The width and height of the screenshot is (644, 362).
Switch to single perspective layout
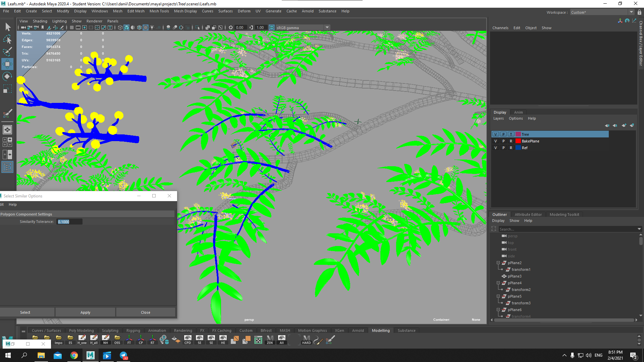(x=7, y=130)
